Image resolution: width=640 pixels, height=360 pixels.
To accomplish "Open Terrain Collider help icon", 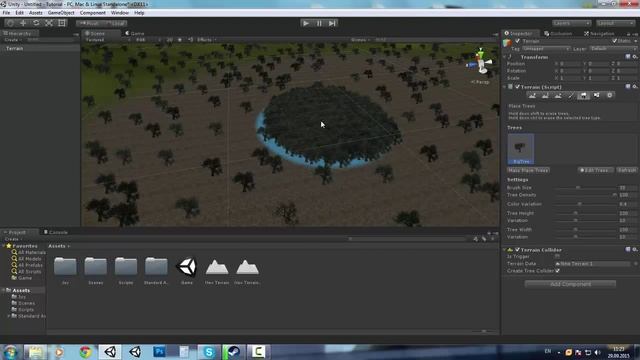I will 628,249.
